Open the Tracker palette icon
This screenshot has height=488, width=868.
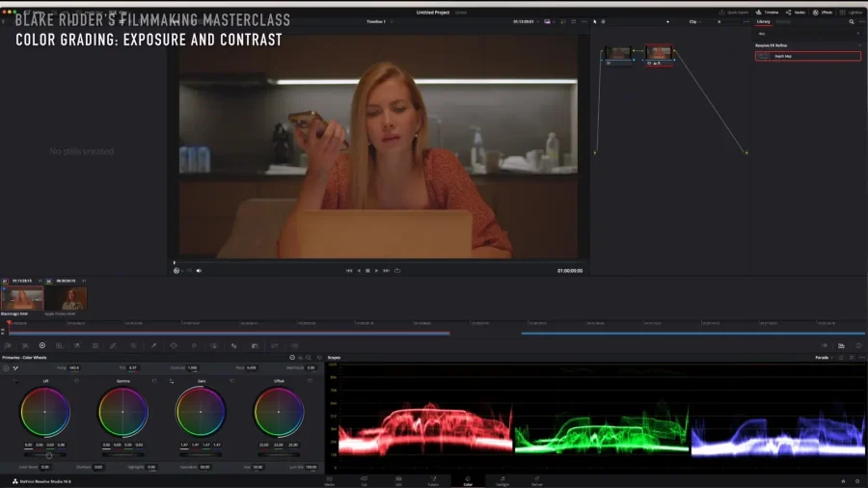pos(194,346)
